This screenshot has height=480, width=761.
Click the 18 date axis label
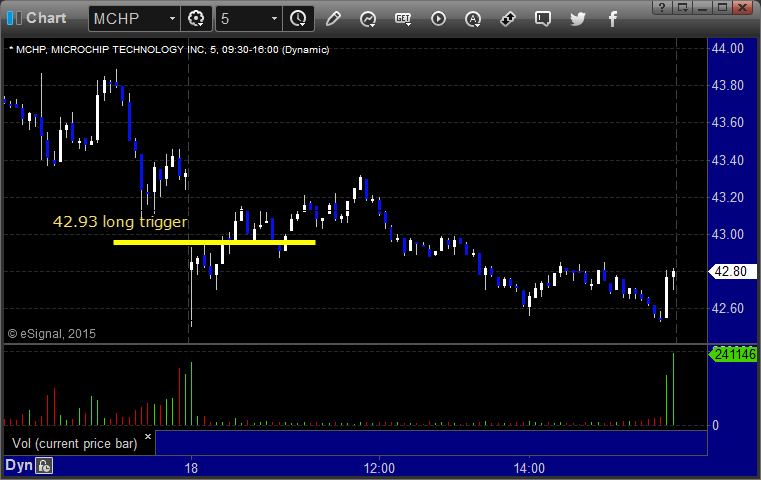[x=191, y=468]
